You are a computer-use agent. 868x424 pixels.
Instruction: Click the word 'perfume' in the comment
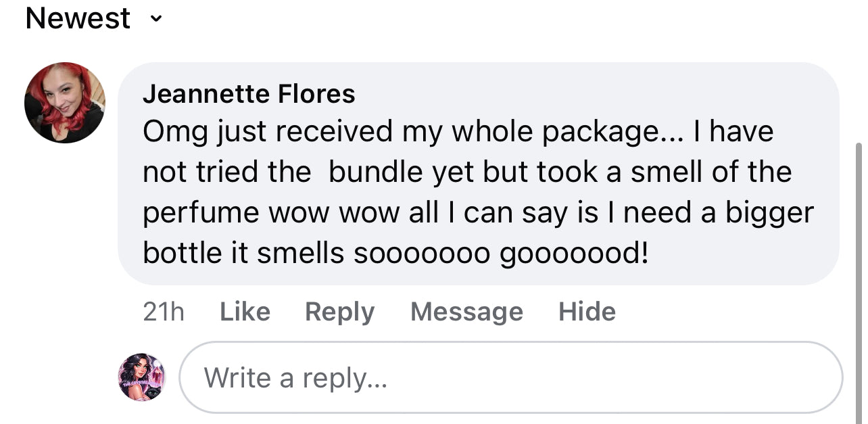point(200,212)
